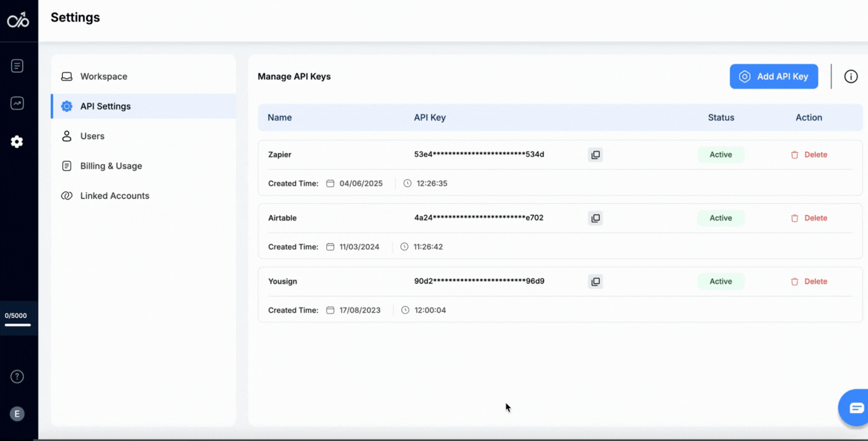Delete the Zapier API key

click(809, 155)
